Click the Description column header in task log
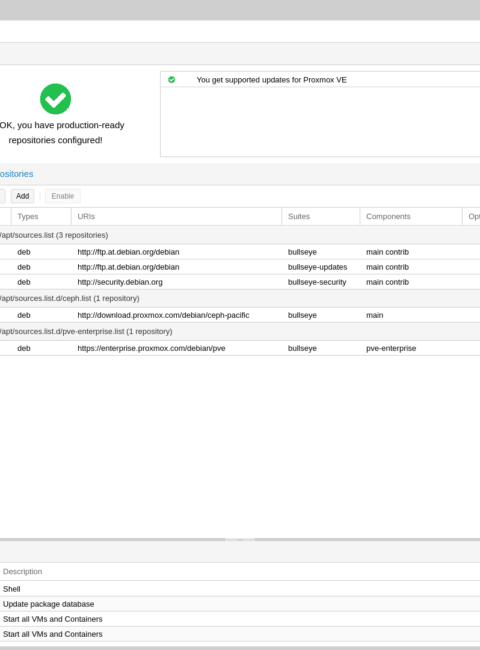The width and height of the screenshot is (480, 650). click(x=22, y=571)
